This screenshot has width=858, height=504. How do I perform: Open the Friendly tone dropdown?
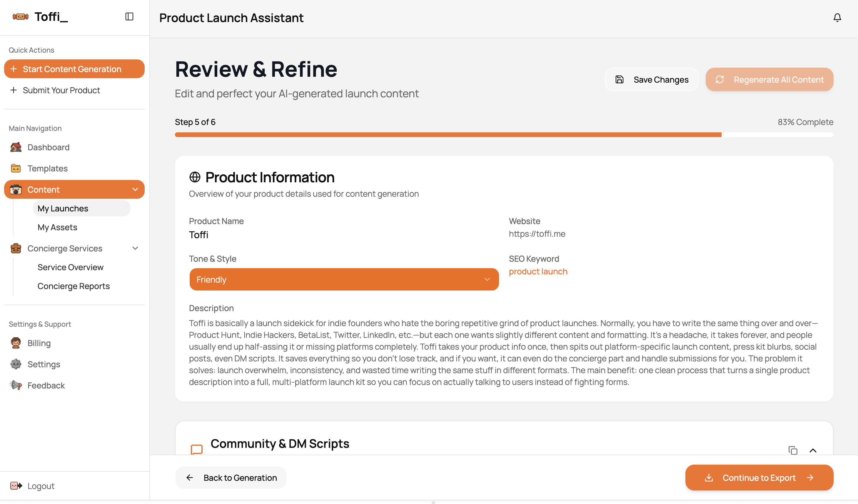point(344,279)
